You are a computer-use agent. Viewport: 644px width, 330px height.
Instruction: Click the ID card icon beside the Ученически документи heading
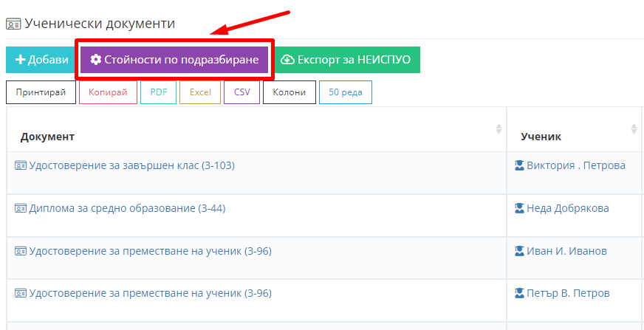click(13, 24)
